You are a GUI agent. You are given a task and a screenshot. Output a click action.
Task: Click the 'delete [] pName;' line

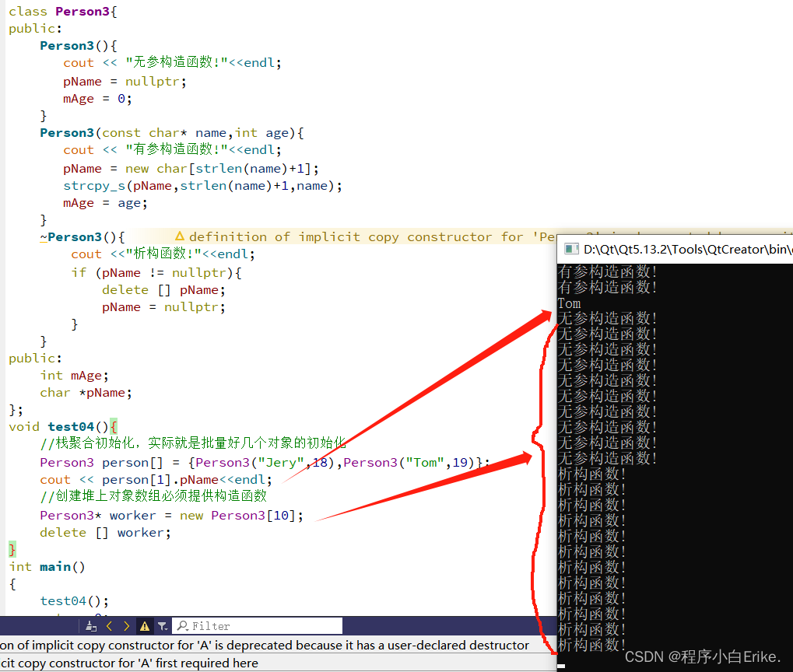coord(163,290)
